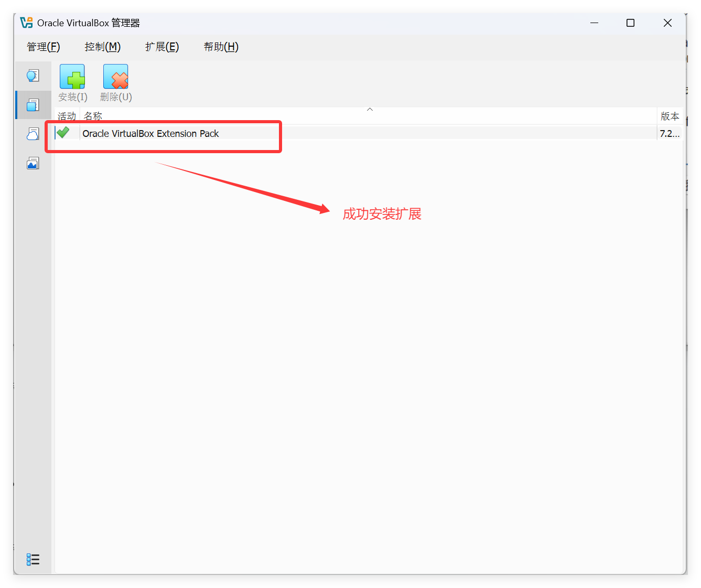Viewport: 701px width, 588px height.
Task: Click the 删除(U) uninstall extension button
Action: click(x=116, y=83)
